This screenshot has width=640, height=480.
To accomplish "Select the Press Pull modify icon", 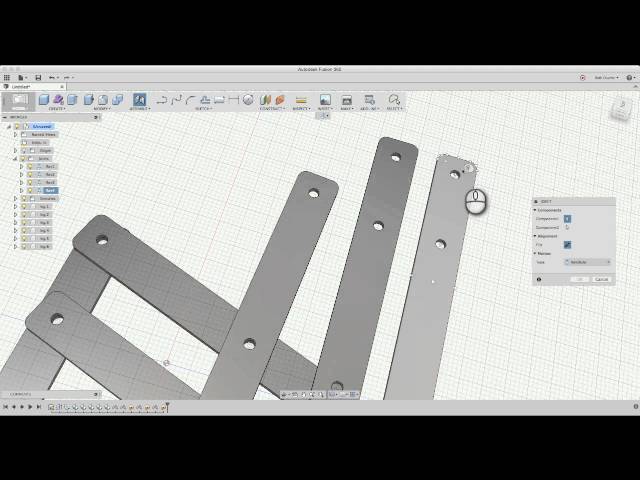I will click(x=89, y=99).
